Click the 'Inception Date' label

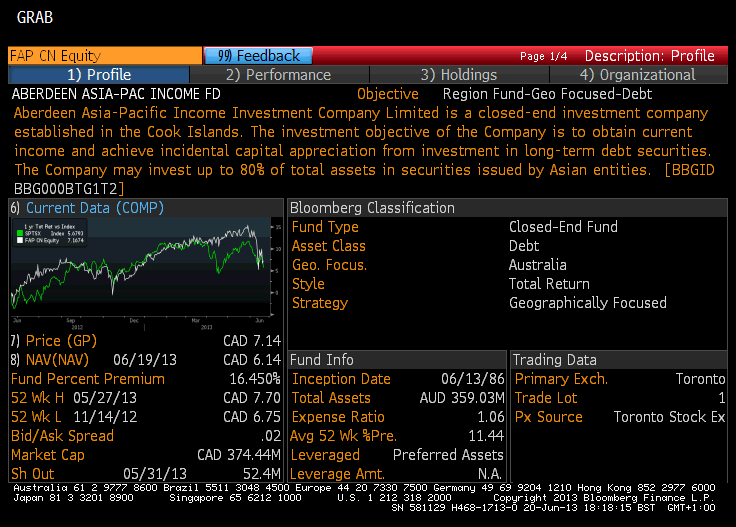click(x=341, y=379)
